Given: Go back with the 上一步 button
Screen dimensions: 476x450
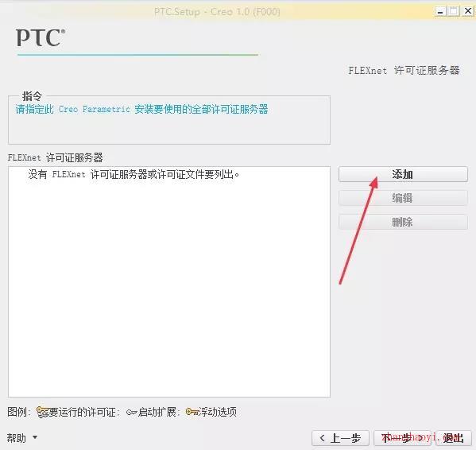Looking at the screenshot, I should tap(340, 438).
